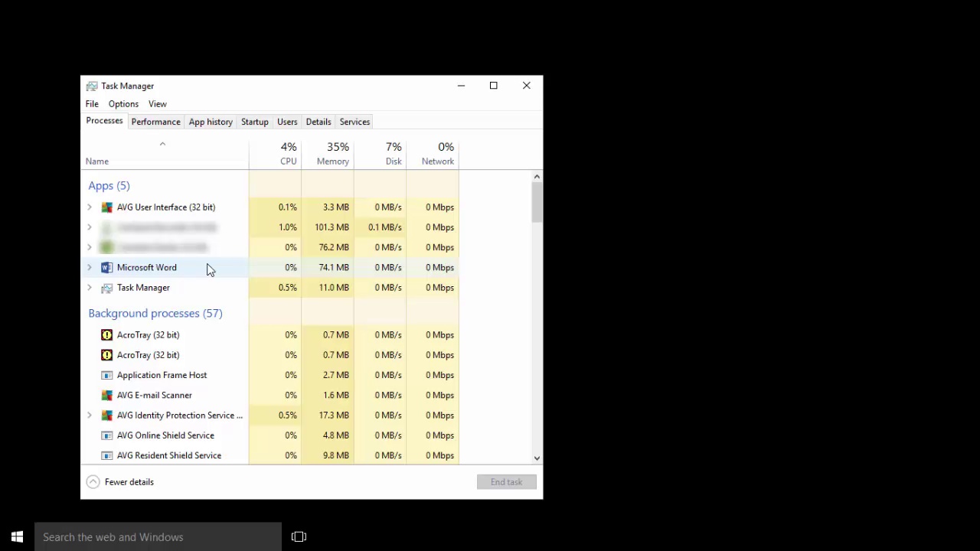Viewport: 980px width, 551px height.
Task: Select the Background processes (57) heading
Action: click(x=155, y=314)
